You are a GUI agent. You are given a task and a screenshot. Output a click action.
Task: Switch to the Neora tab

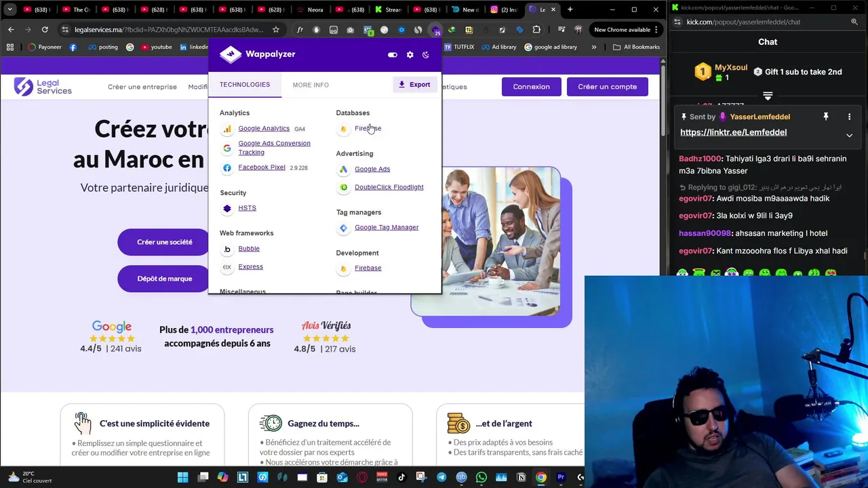tap(311, 9)
